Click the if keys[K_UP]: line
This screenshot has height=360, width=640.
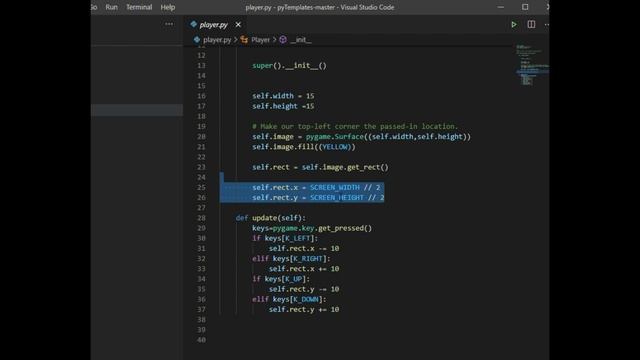pyautogui.click(x=281, y=279)
